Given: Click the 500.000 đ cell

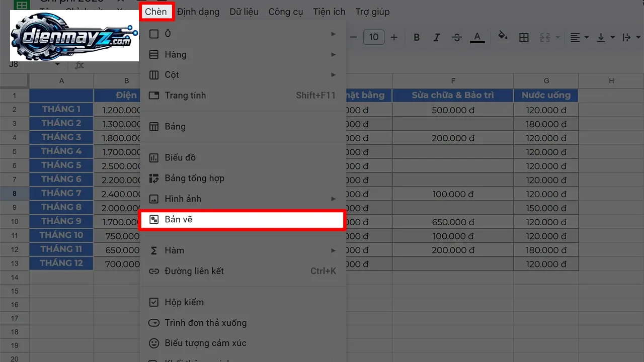Looking at the screenshot, I should click(x=453, y=110).
